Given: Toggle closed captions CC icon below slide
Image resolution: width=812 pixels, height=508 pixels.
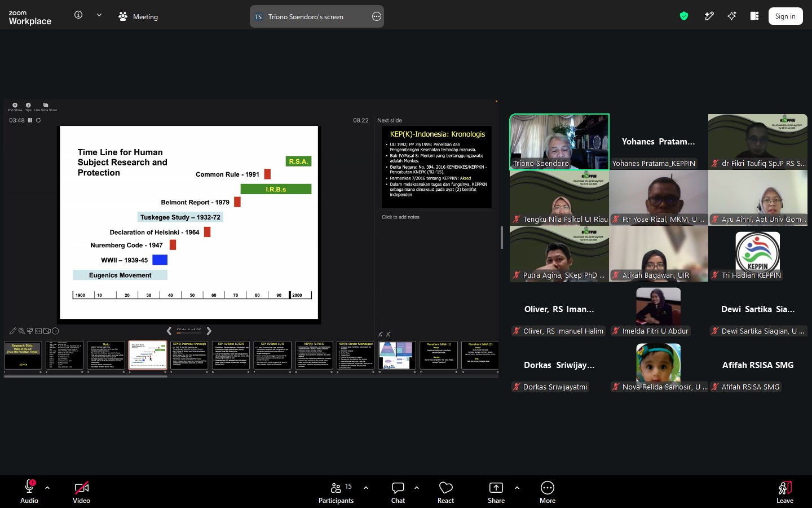Looking at the screenshot, I should coord(38,331).
